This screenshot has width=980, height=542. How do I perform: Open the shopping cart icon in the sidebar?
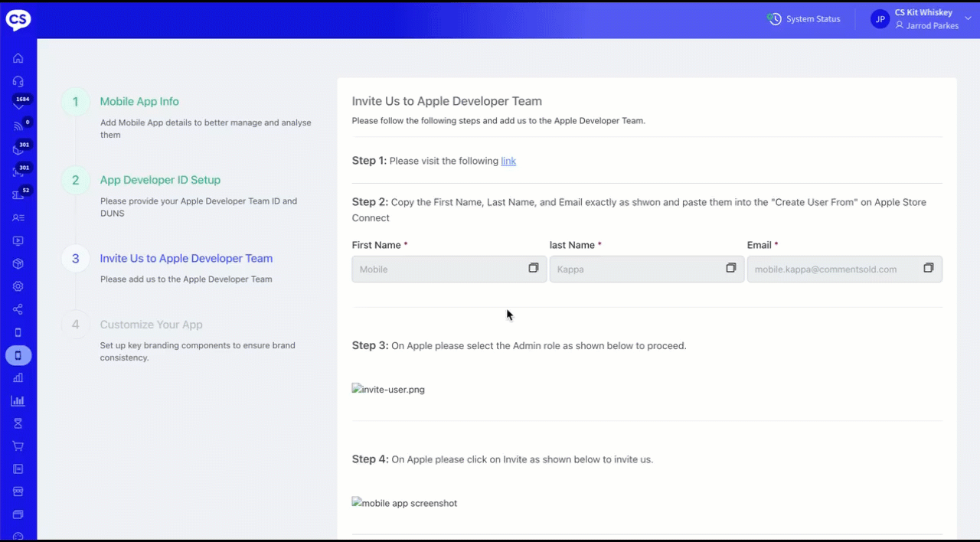coord(18,446)
